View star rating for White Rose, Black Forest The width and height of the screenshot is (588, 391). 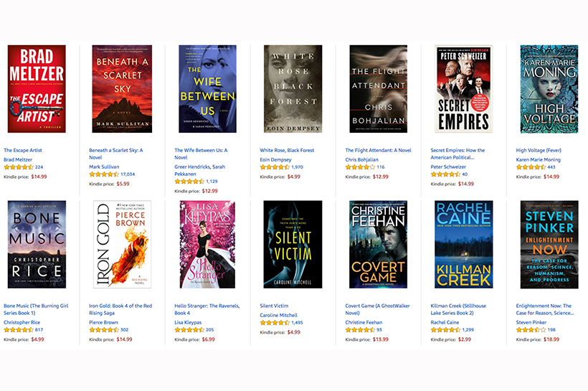click(x=275, y=167)
